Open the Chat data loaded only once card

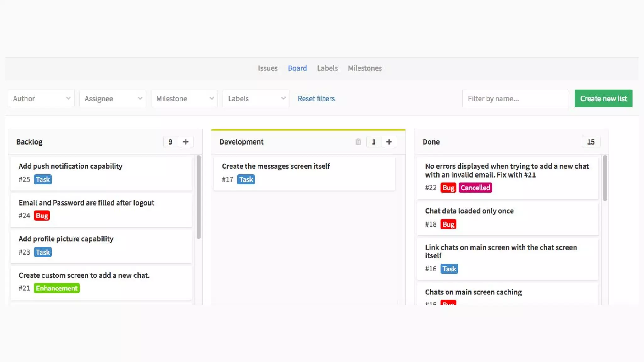[x=469, y=211]
